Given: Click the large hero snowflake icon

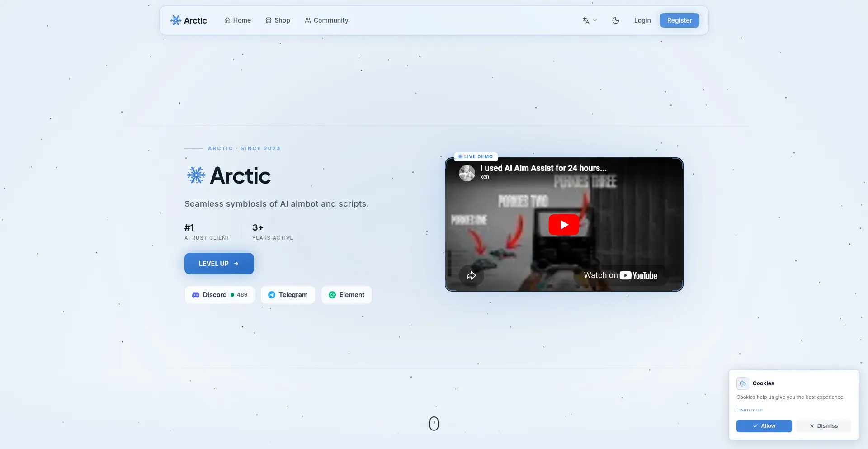Looking at the screenshot, I should (196, 175).
